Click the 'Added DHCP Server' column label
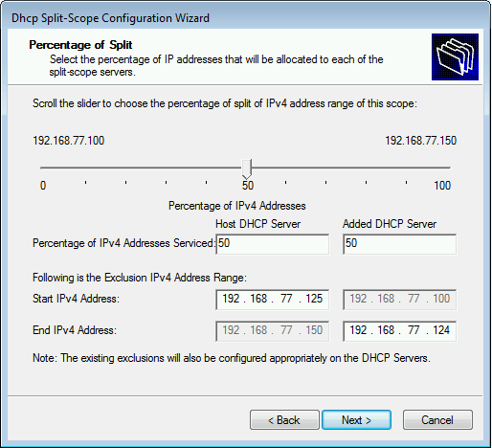Image resolution: width=492 pixels, height=448 pixels. (x=390, y=224)
